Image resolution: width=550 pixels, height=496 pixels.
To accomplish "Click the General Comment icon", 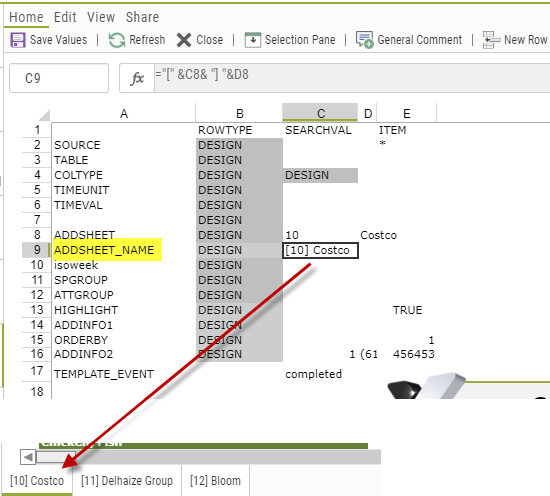I will [365, 40].
